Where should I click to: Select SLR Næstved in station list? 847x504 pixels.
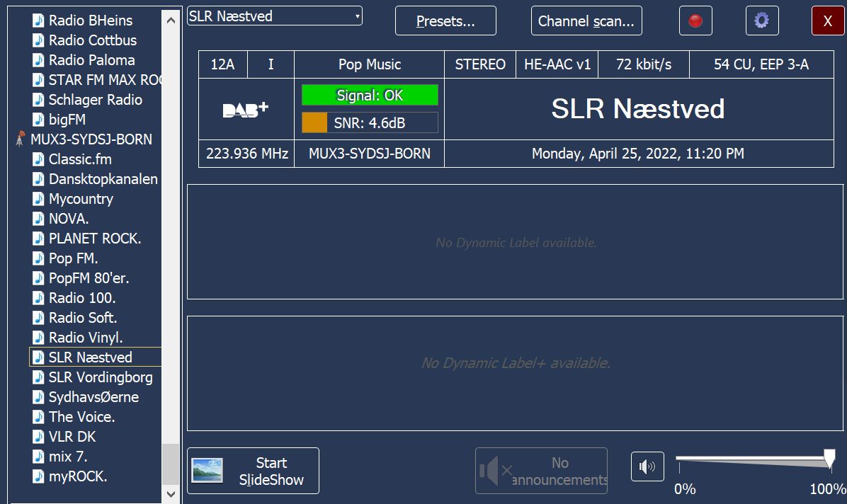90,357
